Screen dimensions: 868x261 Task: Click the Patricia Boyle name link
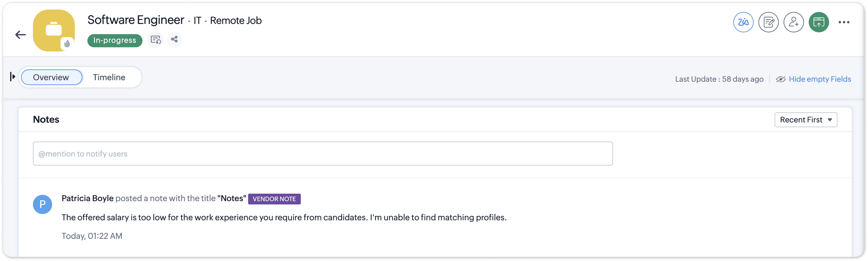pos(88,198)
